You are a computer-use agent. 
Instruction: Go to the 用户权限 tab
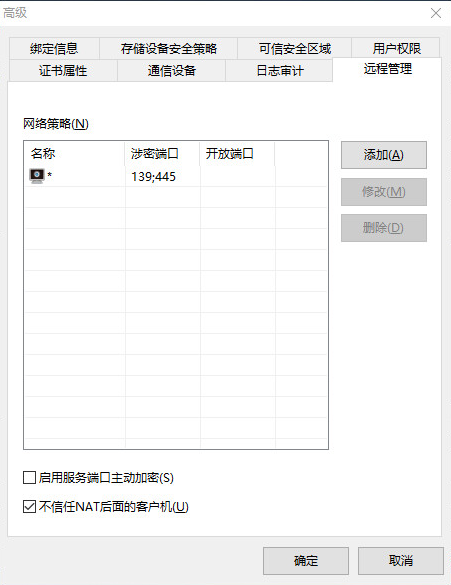396,49
